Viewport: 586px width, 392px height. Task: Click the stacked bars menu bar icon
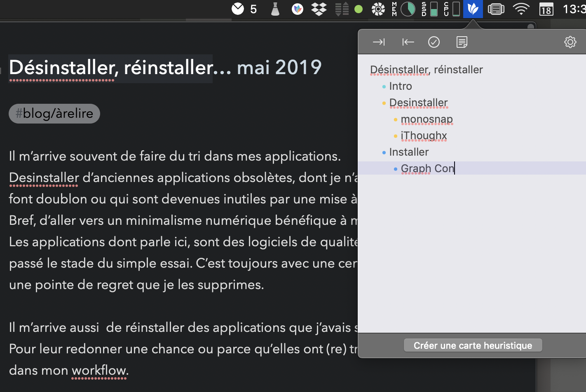coord(342,9)
